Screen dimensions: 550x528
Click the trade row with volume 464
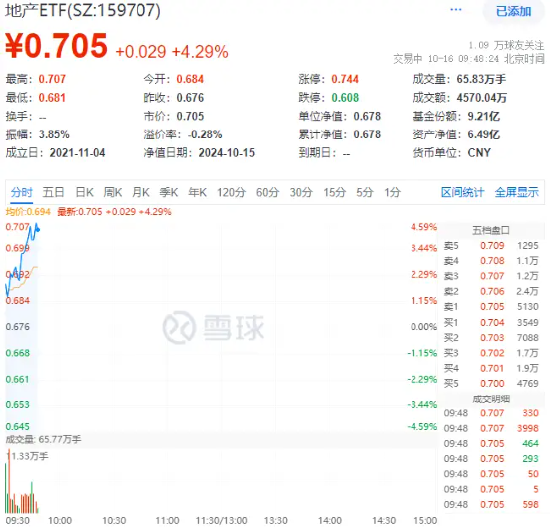point(491,443)
